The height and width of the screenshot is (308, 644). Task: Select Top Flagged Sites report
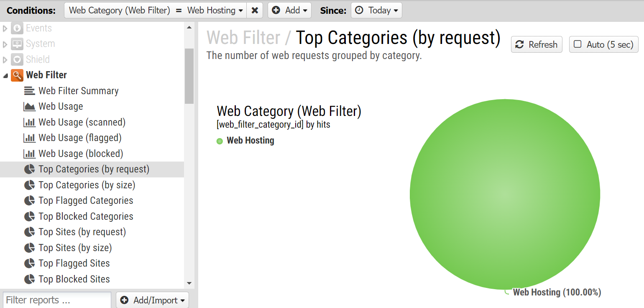(x=74, y=263)
